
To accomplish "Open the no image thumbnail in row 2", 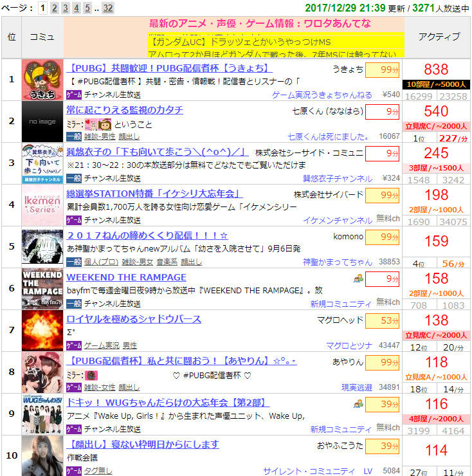I will point(42,122).
